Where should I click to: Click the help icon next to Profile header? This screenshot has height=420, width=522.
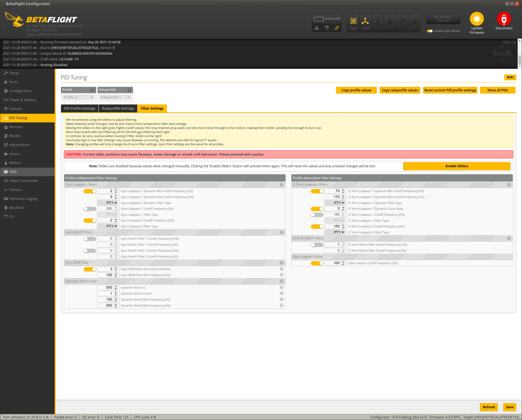(x=92, y=90)
